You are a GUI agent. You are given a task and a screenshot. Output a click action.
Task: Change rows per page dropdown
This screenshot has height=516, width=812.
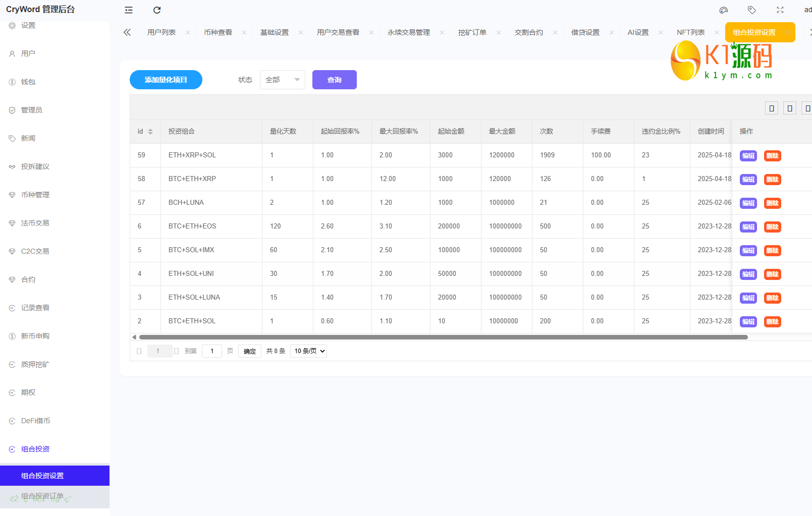308,351
